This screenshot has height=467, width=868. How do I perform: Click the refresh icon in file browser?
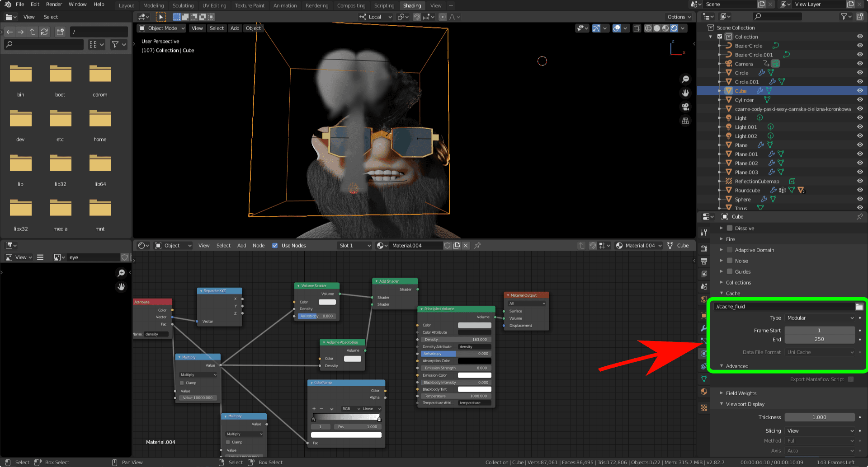[x=44, y=32]
